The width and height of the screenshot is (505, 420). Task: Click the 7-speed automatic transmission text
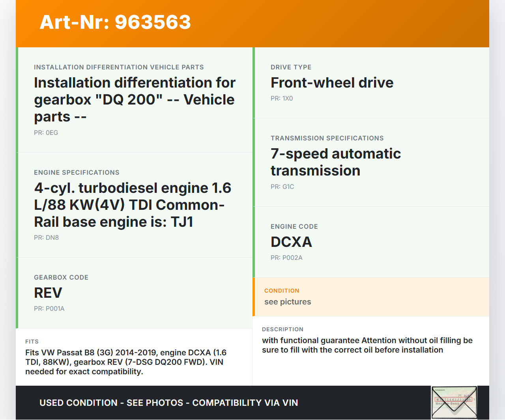click(x=336, y=162)
